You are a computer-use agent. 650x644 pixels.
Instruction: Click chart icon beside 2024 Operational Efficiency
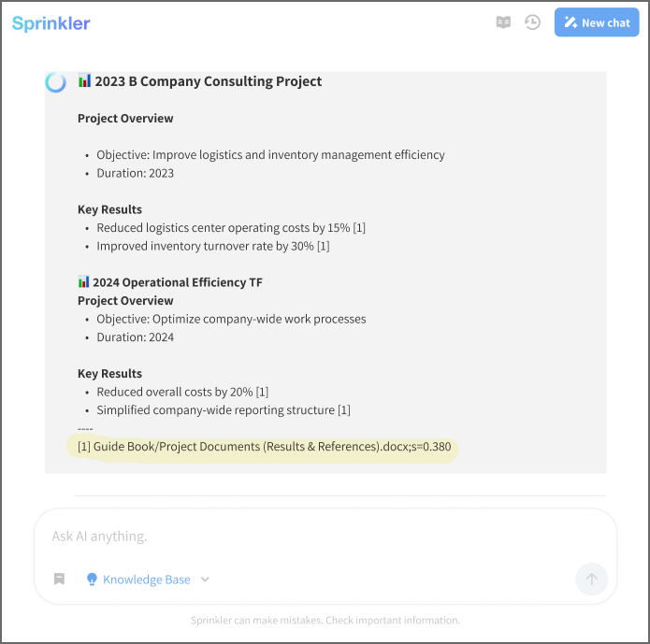coord(83,281)
